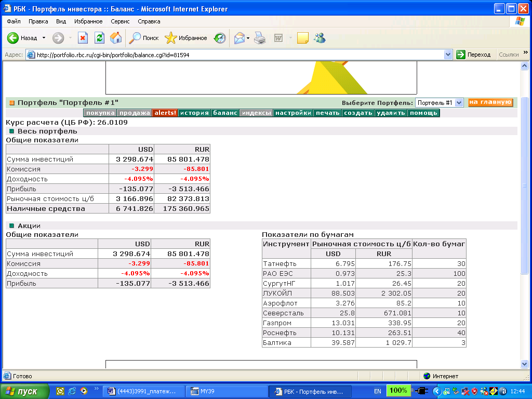Screen dimensions: 532x399
Task: Print page with the printer icon
Action: (260, 38)
